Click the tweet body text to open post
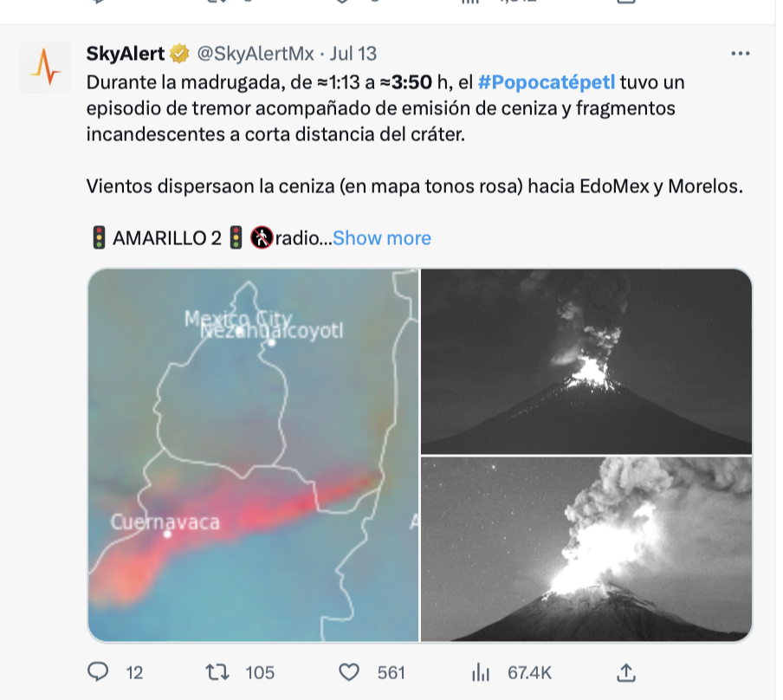 tap(415, 134)
